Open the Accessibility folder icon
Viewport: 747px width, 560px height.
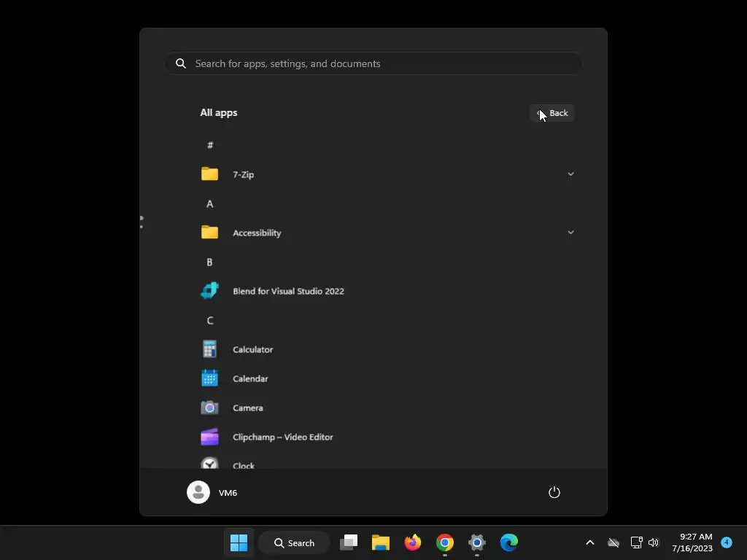(x=209, y=233)
